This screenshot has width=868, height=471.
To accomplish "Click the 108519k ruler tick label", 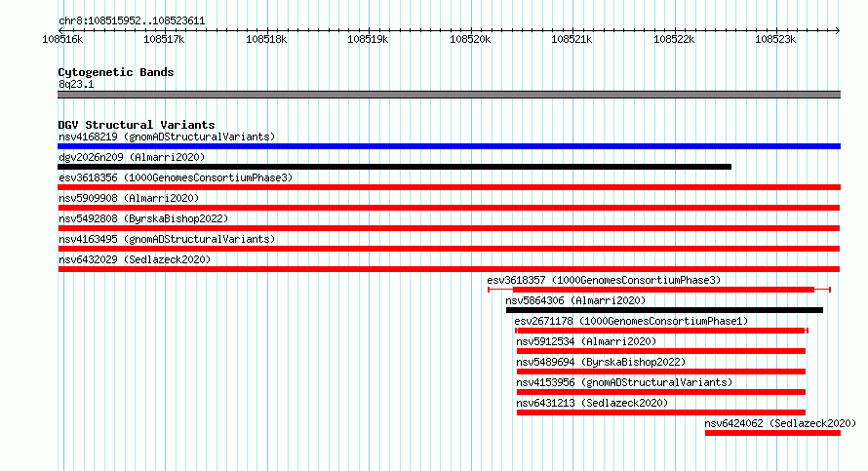I will pos(368,39).
